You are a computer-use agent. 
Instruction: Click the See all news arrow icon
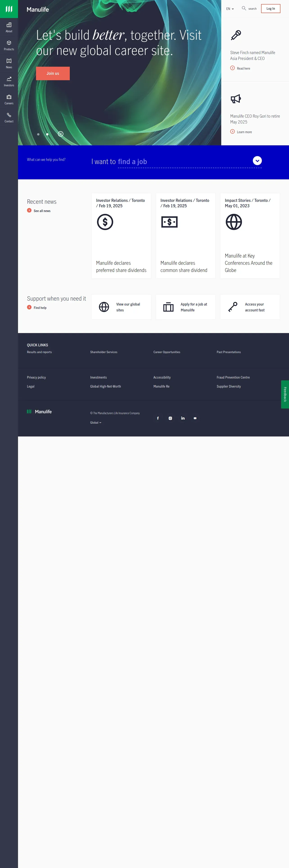[x=29, y=211]
